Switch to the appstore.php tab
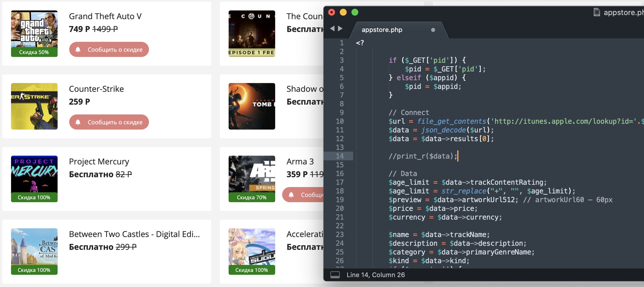This screenshot has height=287, width=644. 399,30
